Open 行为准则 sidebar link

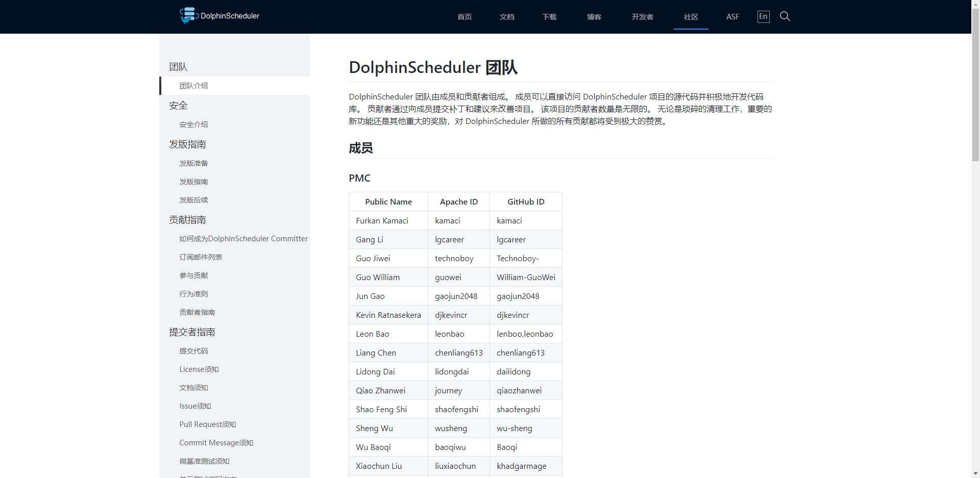[x=193, y=294]
